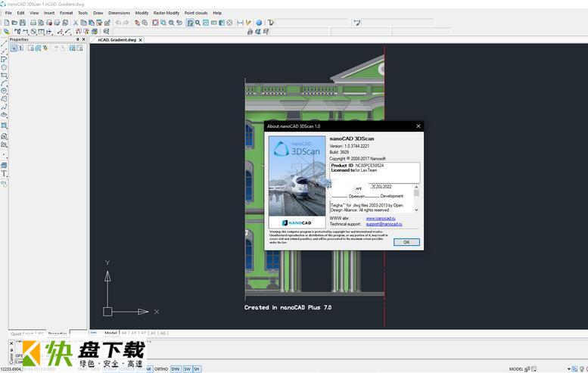Close the About nanoCAD 3DScan dialog
The height and width of the screenshot is (373, 588).
[x=418, y=126]
